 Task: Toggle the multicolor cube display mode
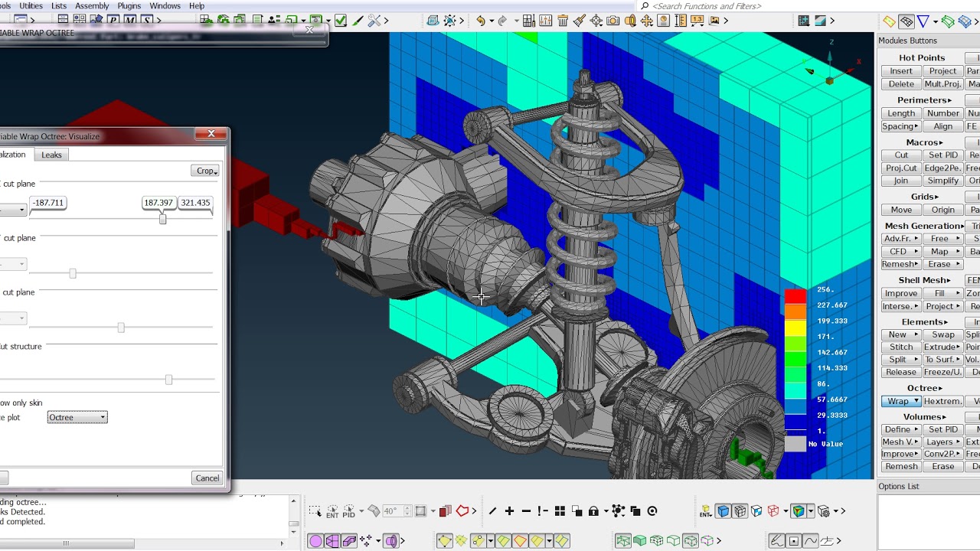click(x=797, y=511)
